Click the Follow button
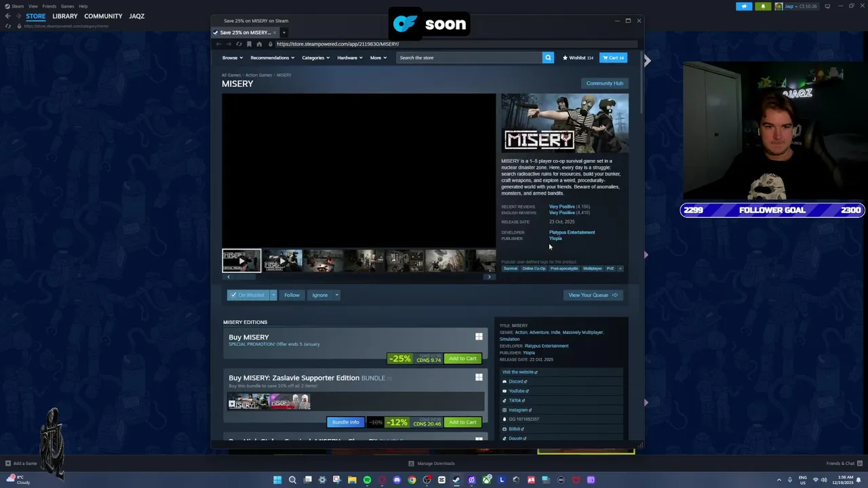The width and height of the screenshot is (868, 488). 292,295
